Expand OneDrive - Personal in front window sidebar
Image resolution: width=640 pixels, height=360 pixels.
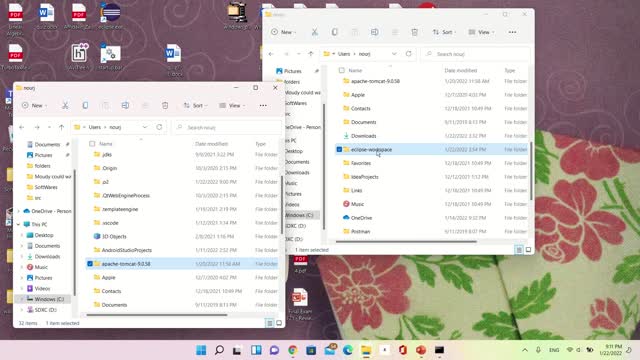point(18,211)
